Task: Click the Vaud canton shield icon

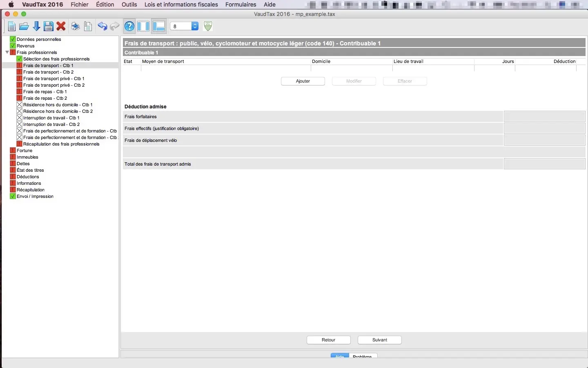Action: pos(208,26)
